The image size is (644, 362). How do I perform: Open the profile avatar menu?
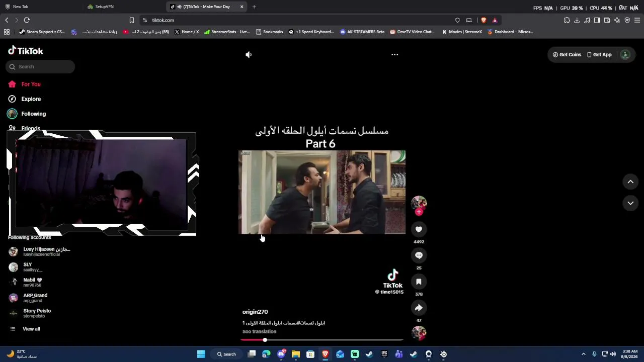point(625,55)
